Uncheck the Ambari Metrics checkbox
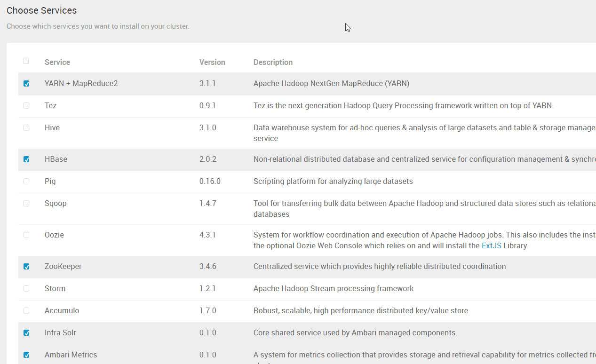596x364 pixels. pos(26,355)
